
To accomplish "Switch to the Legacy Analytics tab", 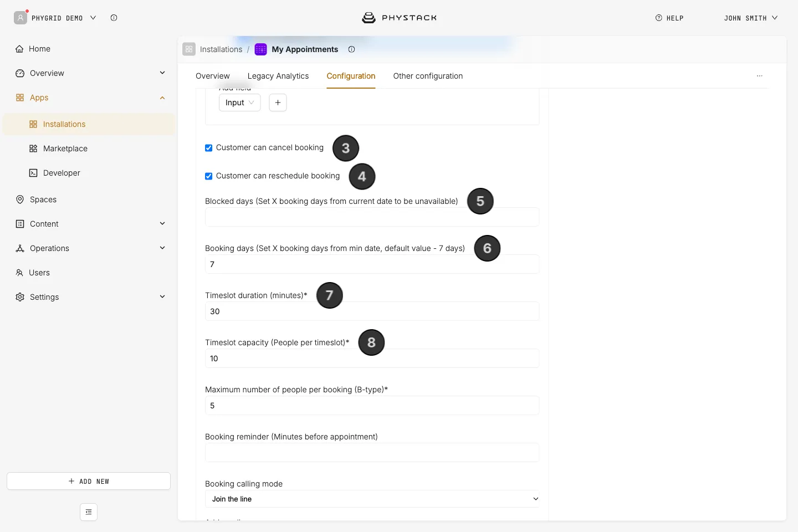I will [278, 76].
